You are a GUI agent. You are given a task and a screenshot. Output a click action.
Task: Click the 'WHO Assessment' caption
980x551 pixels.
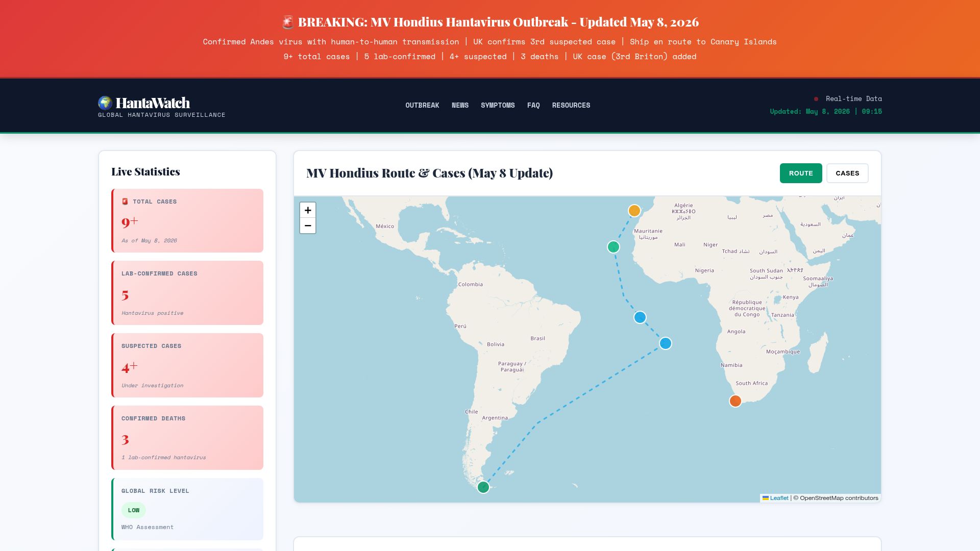[x=148, y=527]
